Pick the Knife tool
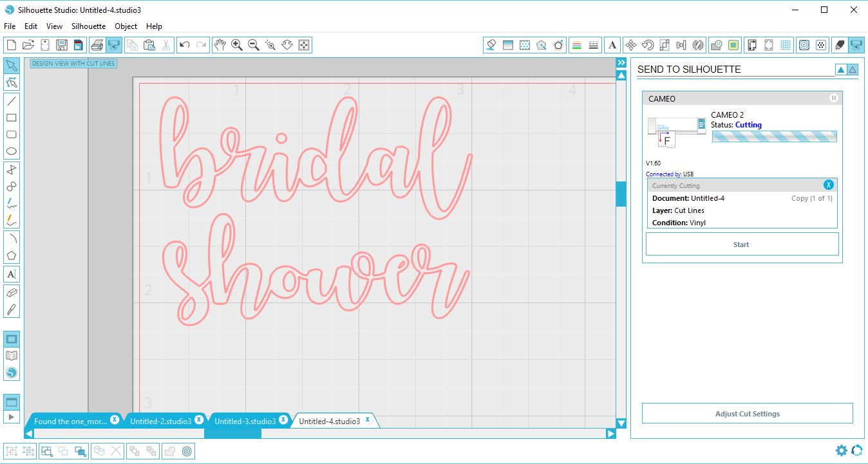Viewport: 868px width, 464px height. click(x=12, y=310)
